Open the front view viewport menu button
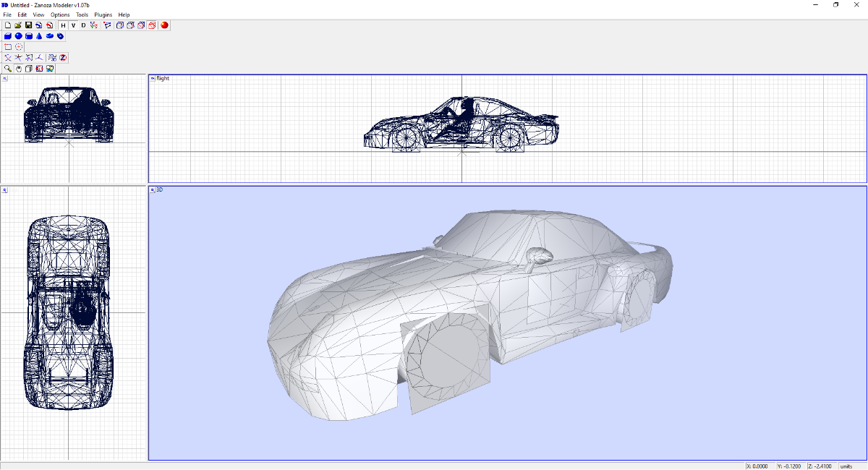Viewport: 868px width, 470px height. point(4,78)
